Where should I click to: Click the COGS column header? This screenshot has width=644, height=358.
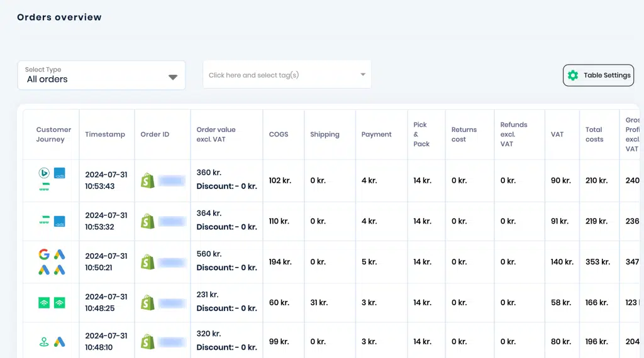(279, 134)
